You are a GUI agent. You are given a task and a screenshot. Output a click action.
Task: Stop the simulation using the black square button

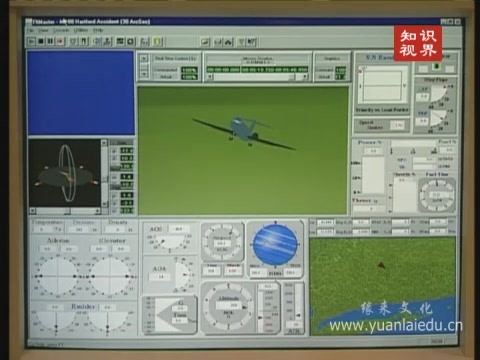(x=41, y=41)
